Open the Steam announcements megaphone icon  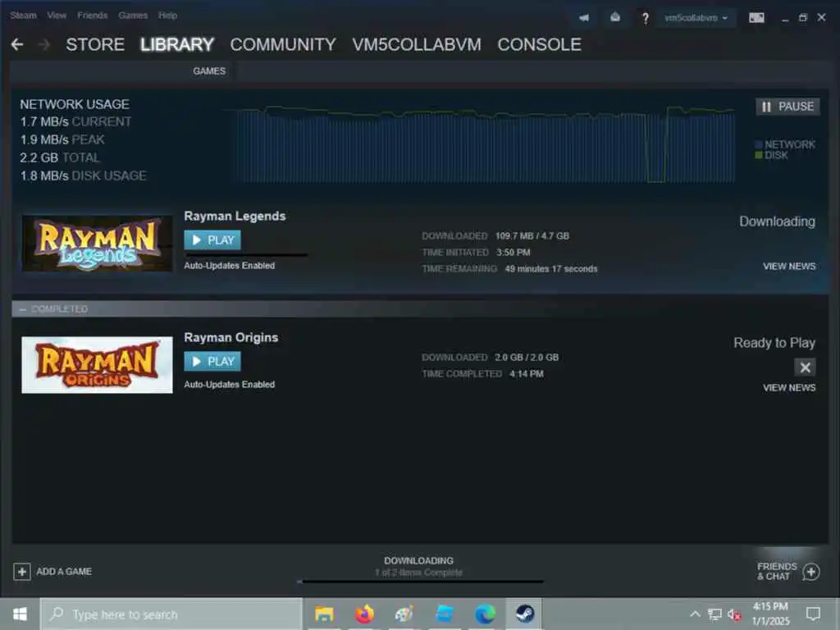pyautogui.click(x=584, y=18)
